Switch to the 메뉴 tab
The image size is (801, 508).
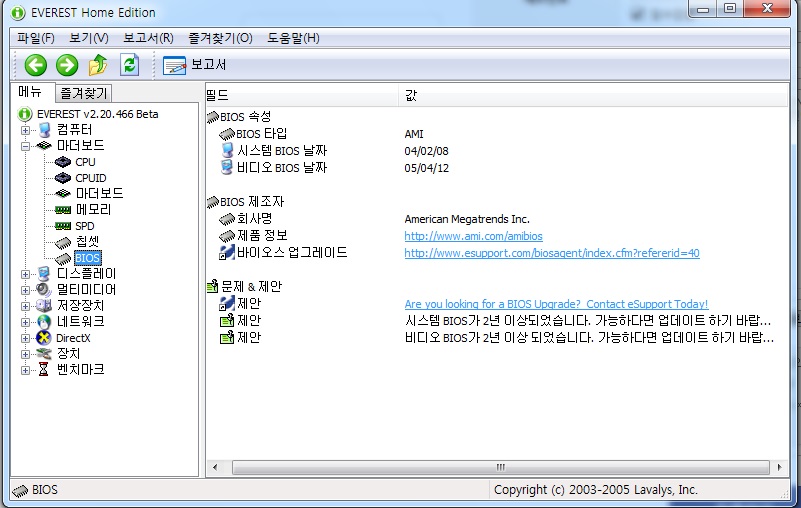(30, 91)
